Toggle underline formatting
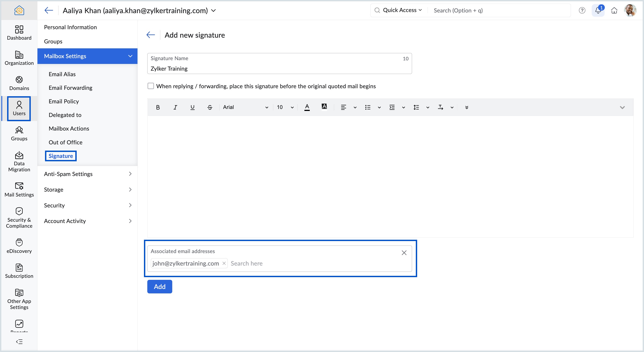The image size is (644, 352). [x=192, y=107]
